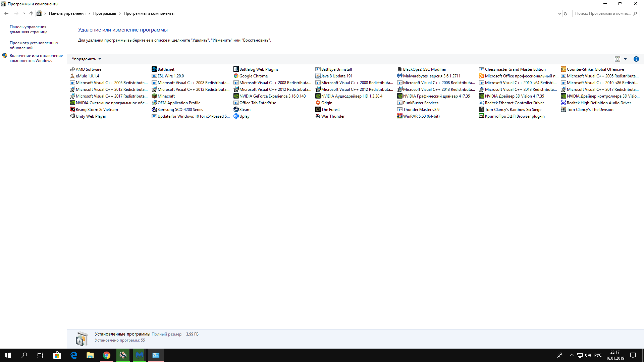The image size is (644, 362).
Task: Open Просмотр установленных обновлений link
Action: pos(34,45)
